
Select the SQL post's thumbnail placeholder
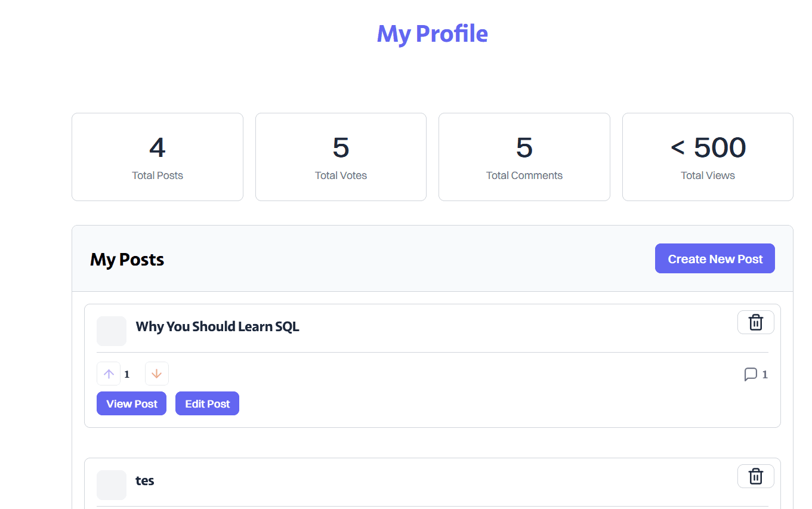click(x=112, y=331)
